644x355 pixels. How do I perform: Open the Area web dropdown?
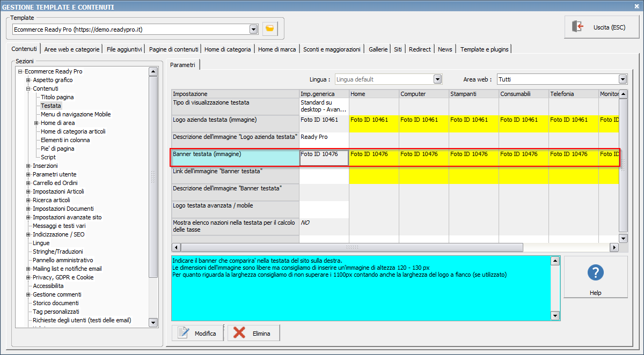[x=623, y=79]
